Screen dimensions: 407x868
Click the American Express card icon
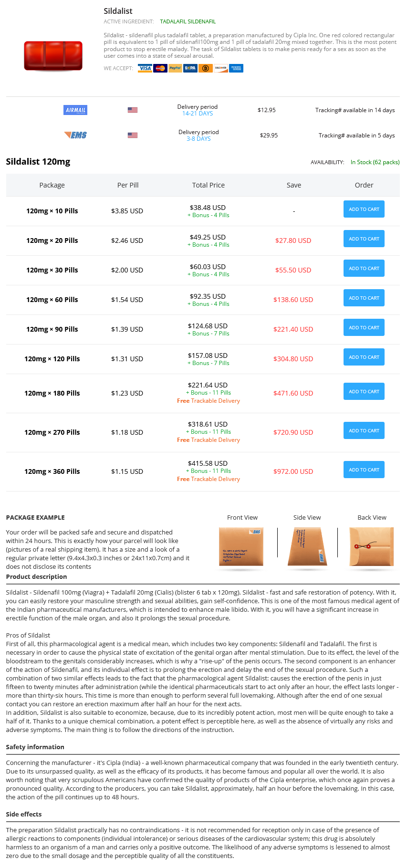(x=236, y=68)
